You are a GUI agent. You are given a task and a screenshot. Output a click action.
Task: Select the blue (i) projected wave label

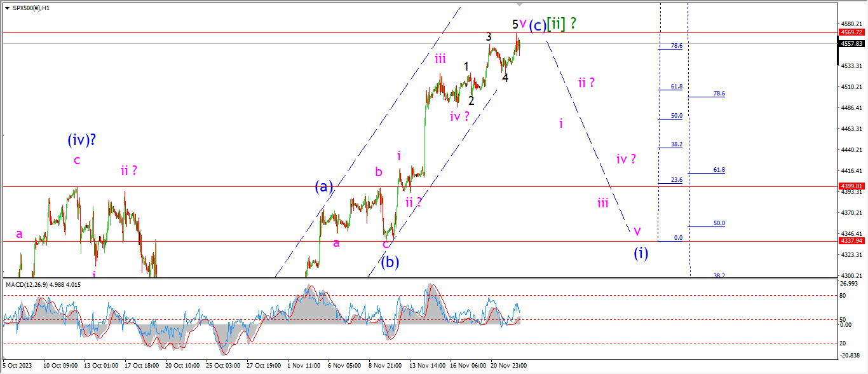pos(641,253)
